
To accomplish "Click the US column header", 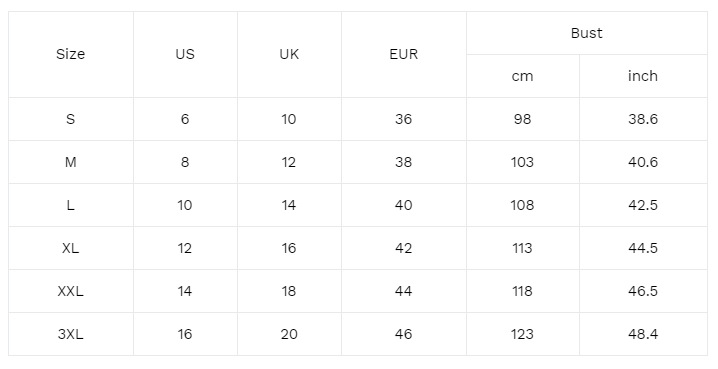I will [185, 54].
